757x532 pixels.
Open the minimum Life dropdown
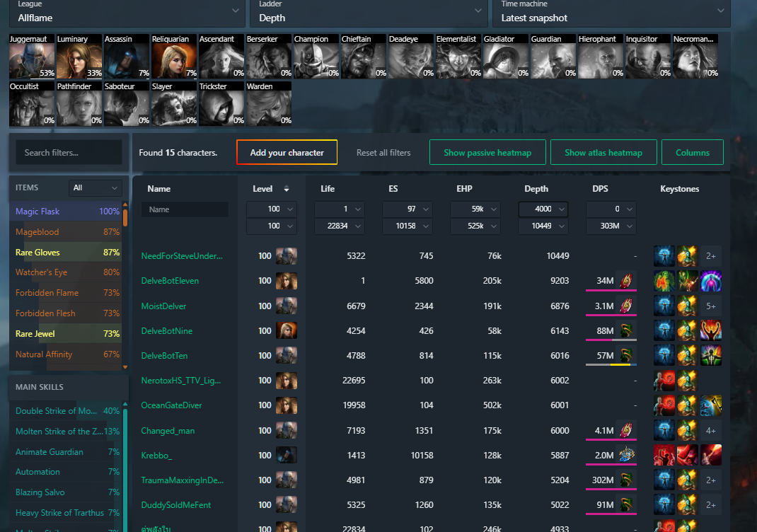340,209
